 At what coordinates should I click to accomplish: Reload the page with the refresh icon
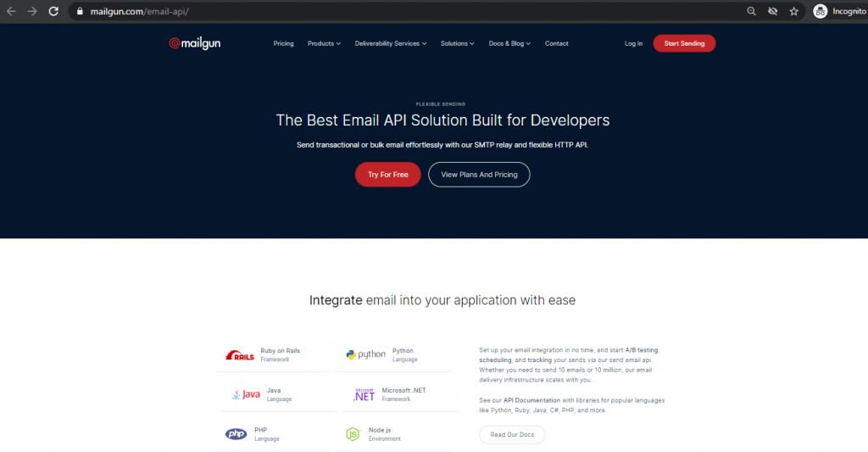pyautogui.click(x=53, y=11)
